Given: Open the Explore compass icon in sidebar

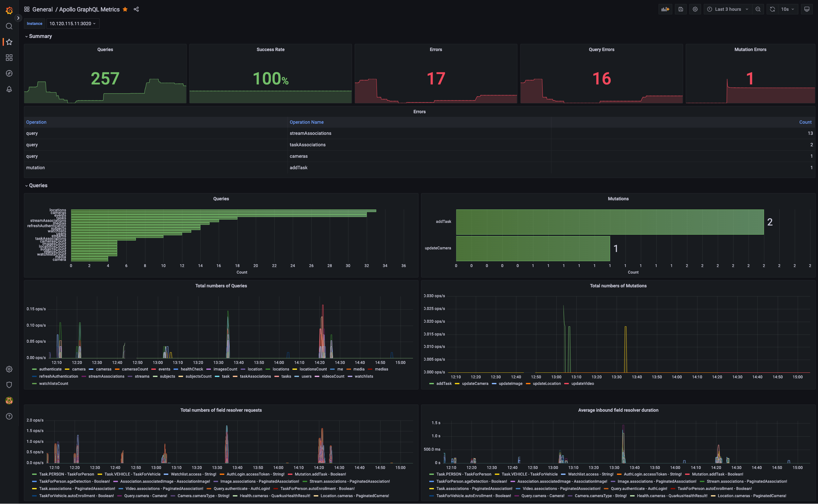Looking at the screenshot, I should click(x=9, y=73).
